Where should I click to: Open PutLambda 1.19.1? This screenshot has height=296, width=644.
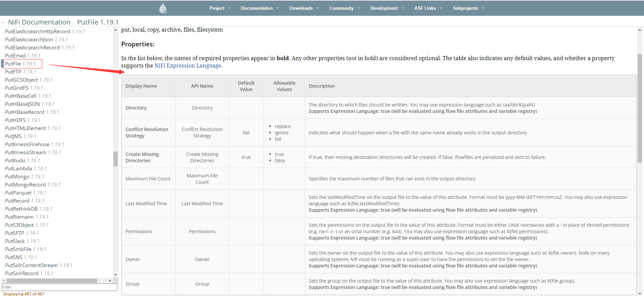coord(26,169)
